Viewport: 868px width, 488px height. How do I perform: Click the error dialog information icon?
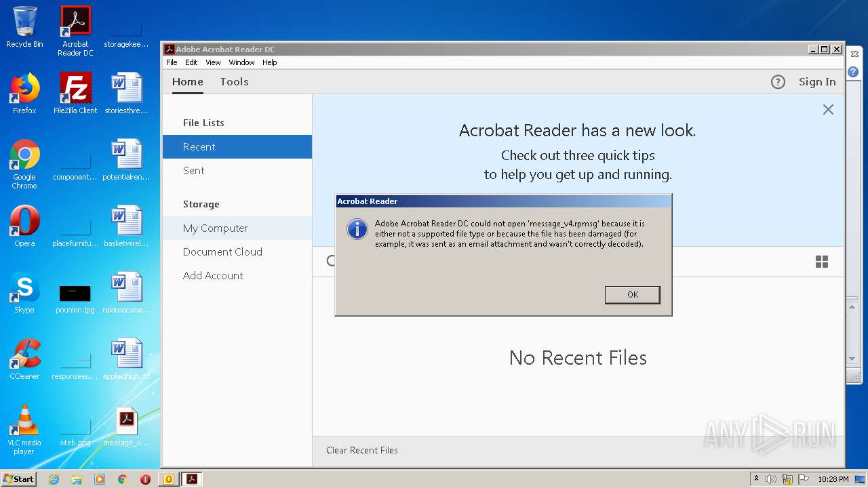point(357,229)
